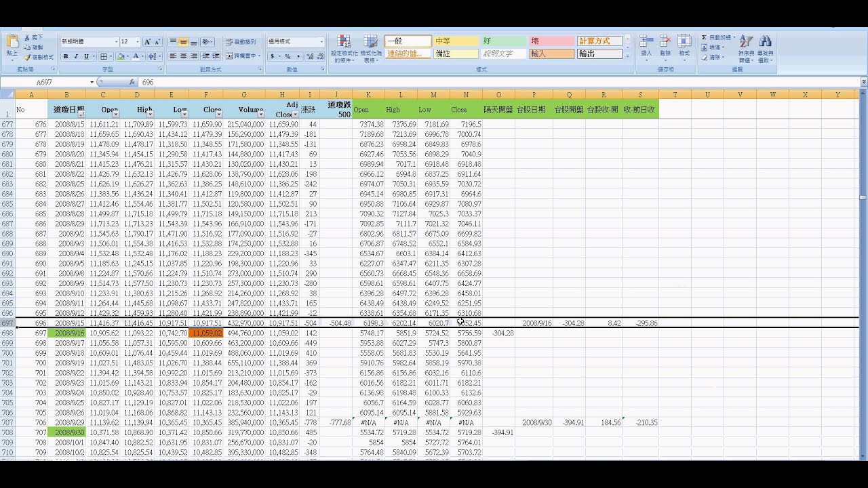Click the Decrease Decimal icon
This screenshot has width=868, height=488.
(321, 57)
